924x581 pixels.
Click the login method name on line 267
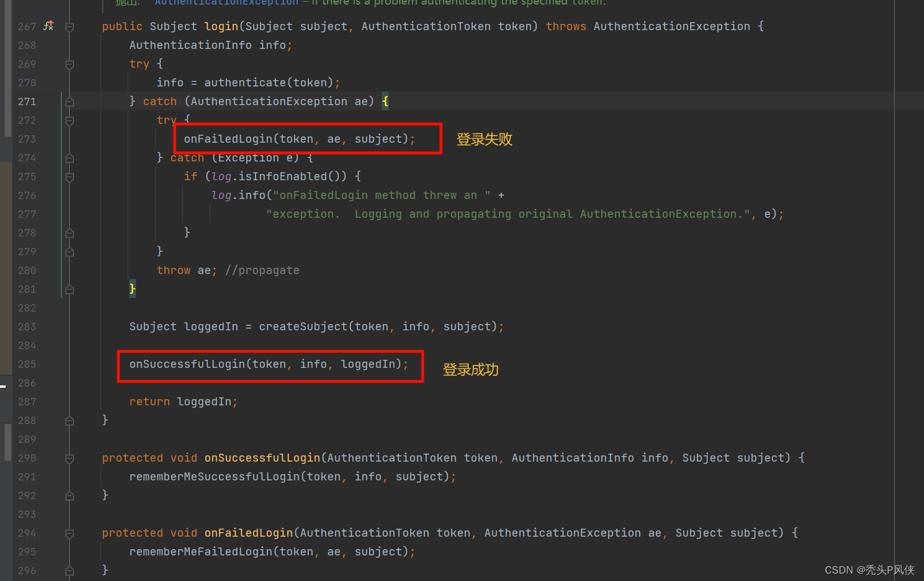click(221, 26)
